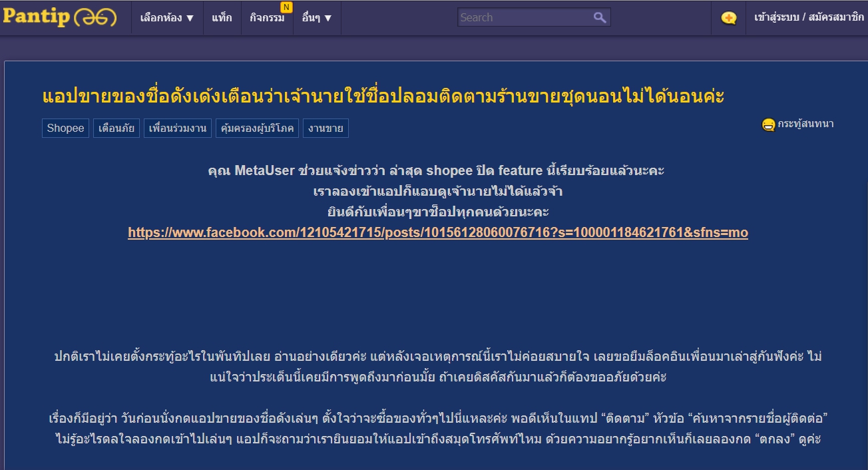Click the paragraph starting ปกติเราไม่เคยตั้งกระทู้
The height and width of the screenshot is (470, 868).
pyautogui.click(x=438, y=367)
